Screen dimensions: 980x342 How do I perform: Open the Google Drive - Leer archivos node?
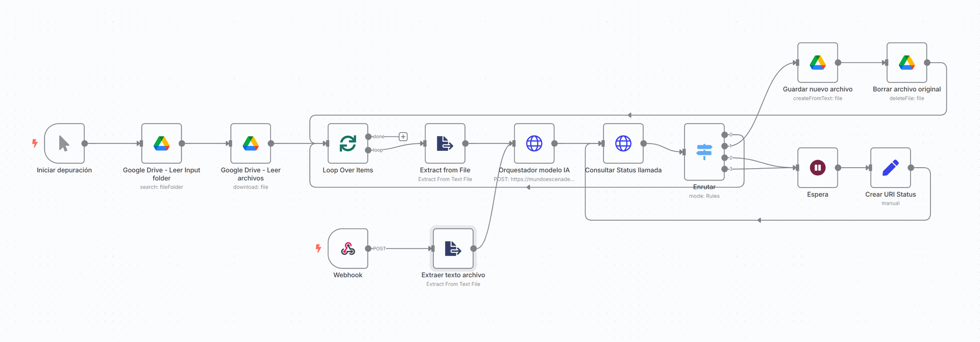point(251,144)
